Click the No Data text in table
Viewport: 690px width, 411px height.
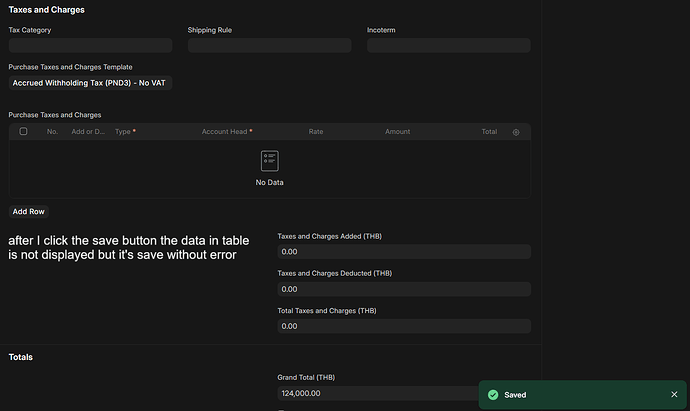point(270,182)
